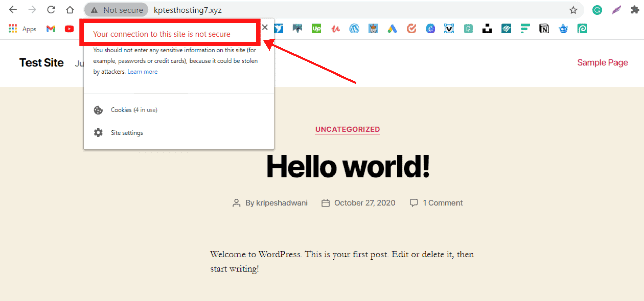The height and width of the screenshot is (301, 644).
Task: Open the Upwork bookmark
Action: pos(316,29)
